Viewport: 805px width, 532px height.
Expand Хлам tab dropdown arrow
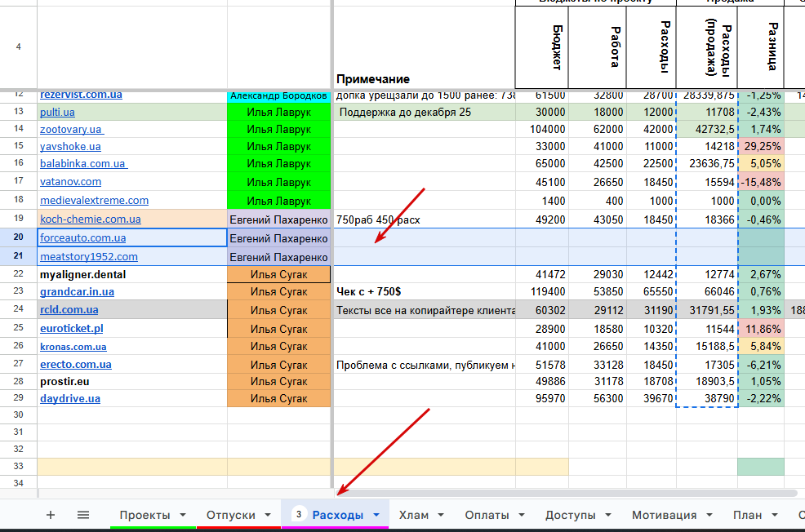pos(441,515)
